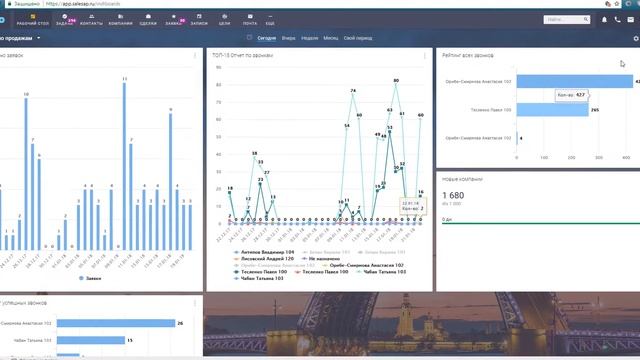Click the secure lock icon in address bar

click(x=9, y=4)
